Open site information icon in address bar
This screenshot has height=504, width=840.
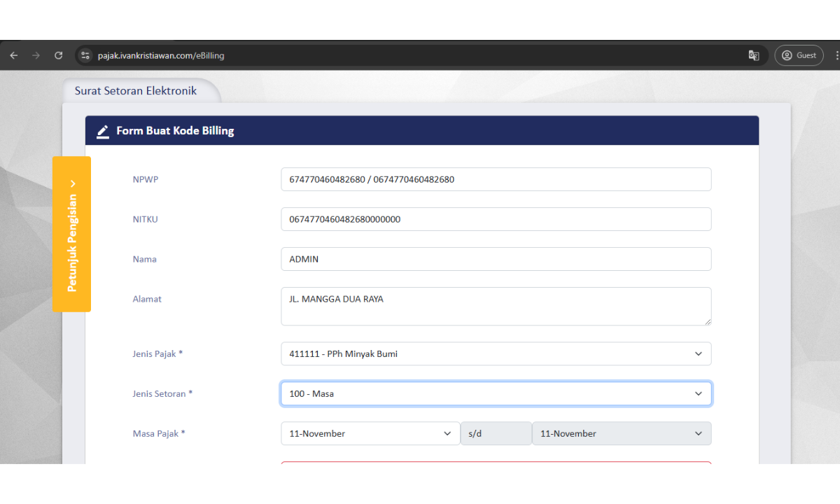(x=85, y=55)
